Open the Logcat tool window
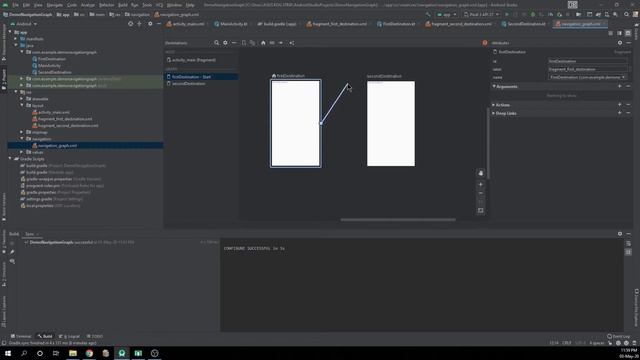This screenshot has height=360, width=640. coord(69,336)
